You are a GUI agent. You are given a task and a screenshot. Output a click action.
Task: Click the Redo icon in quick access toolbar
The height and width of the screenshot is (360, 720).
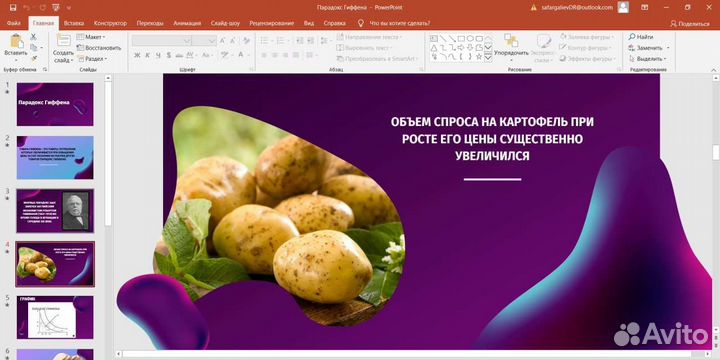click(43, 7)
